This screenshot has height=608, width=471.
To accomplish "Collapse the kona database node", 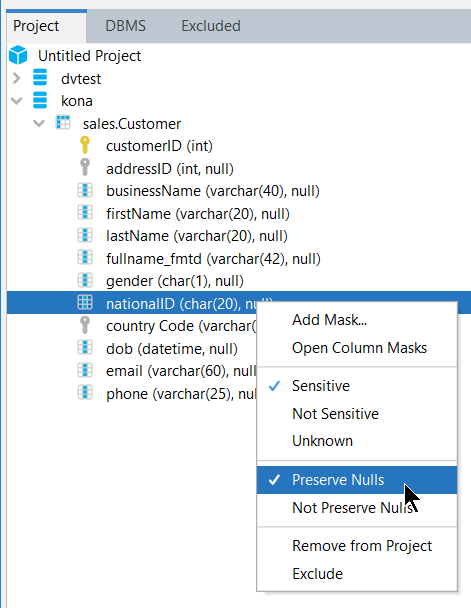I will tap(17, 101).
